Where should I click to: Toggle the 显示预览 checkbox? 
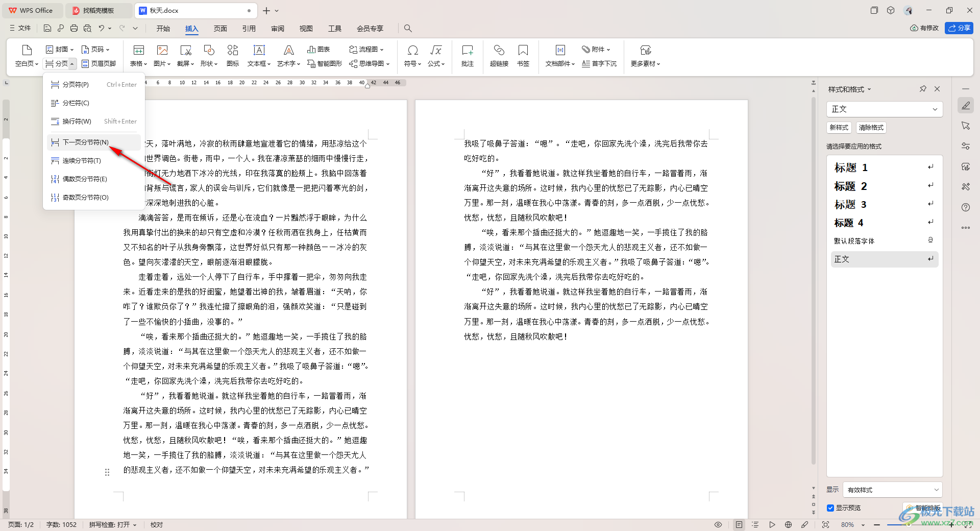coord(830,508)
